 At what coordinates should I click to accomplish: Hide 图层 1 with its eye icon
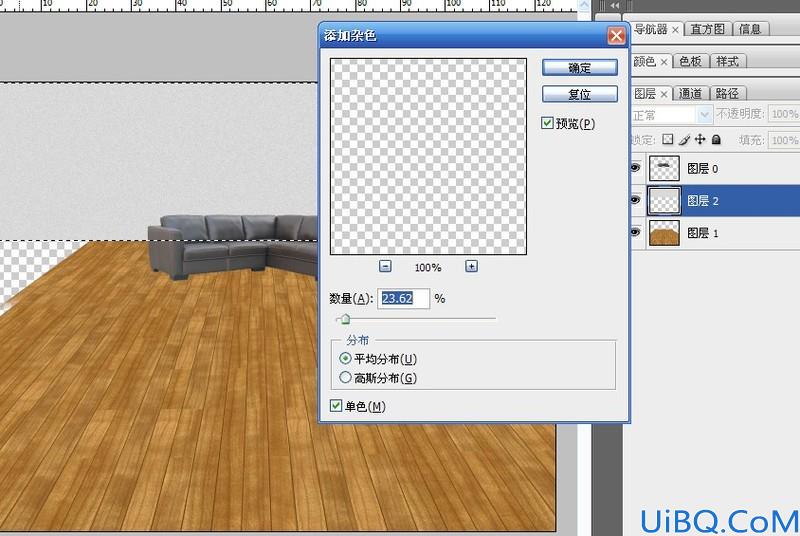635,233
